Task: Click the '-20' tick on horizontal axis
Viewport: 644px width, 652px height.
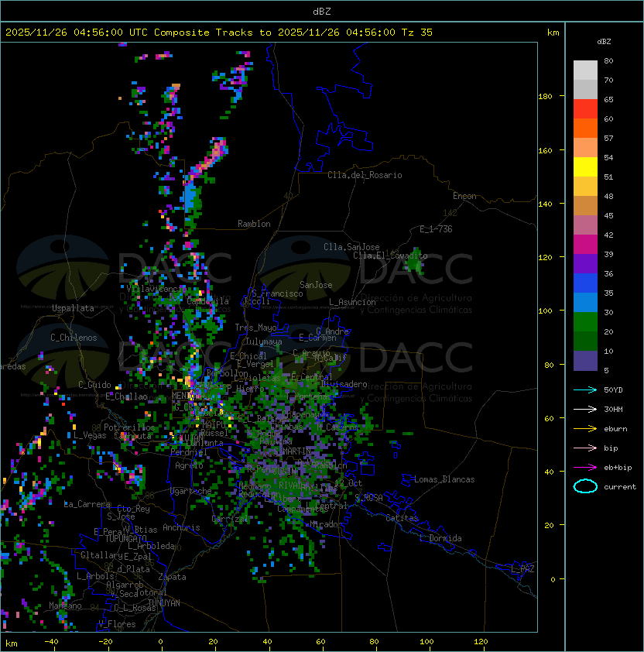Action: coord(105,642)
